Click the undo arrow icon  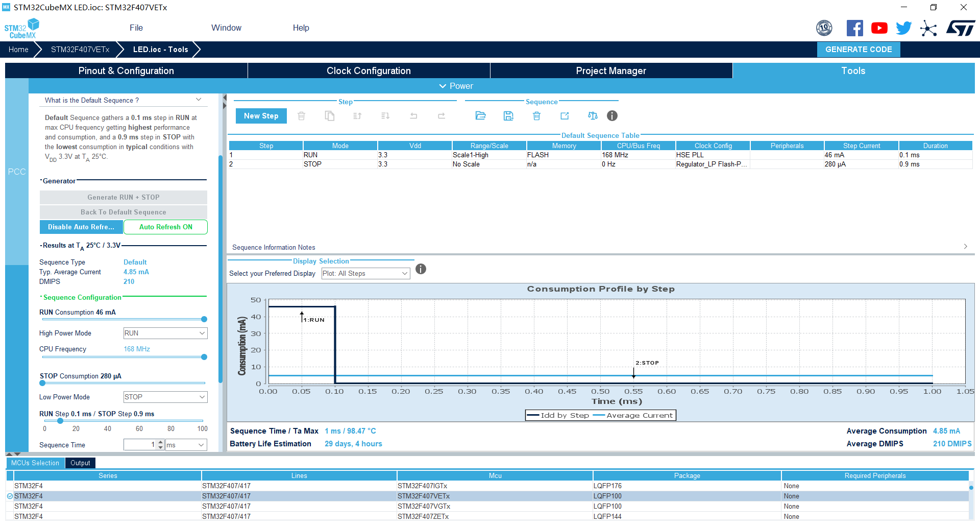tap(413, 116)
